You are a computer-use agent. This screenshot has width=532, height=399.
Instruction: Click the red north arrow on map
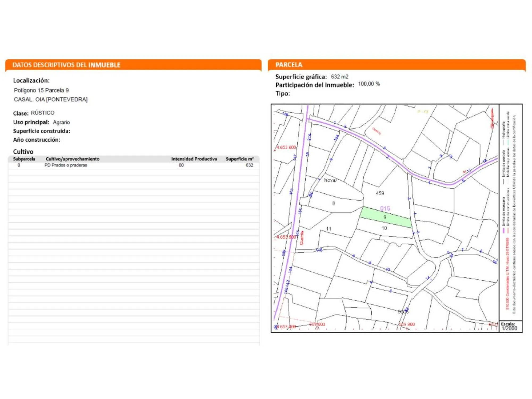click(x=492, y=118)
